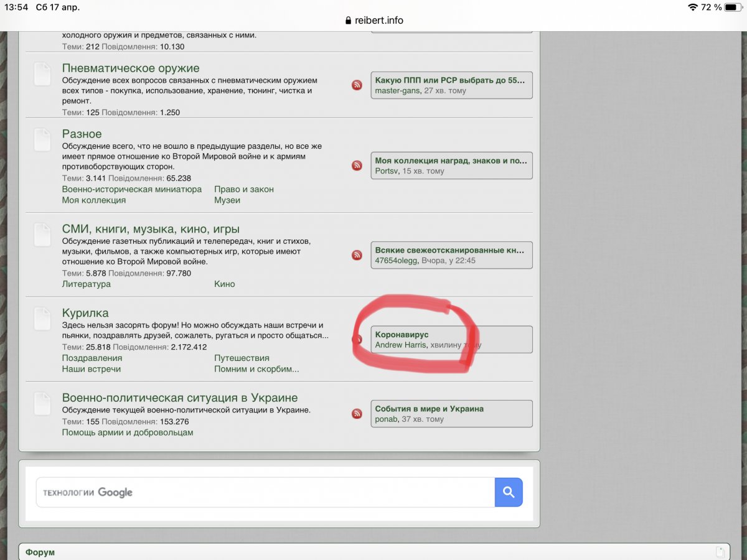
Task: Tap the reibert.info address bar
Action: pos(374,20)
